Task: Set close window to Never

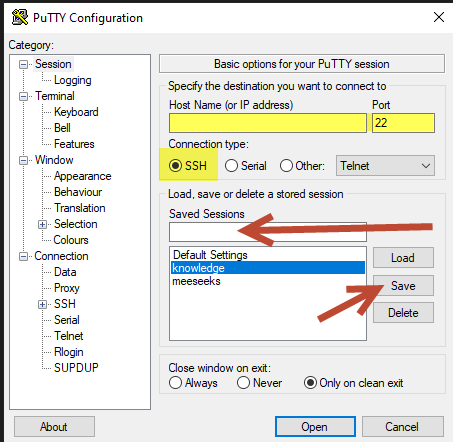Action: tap(243, 383)
